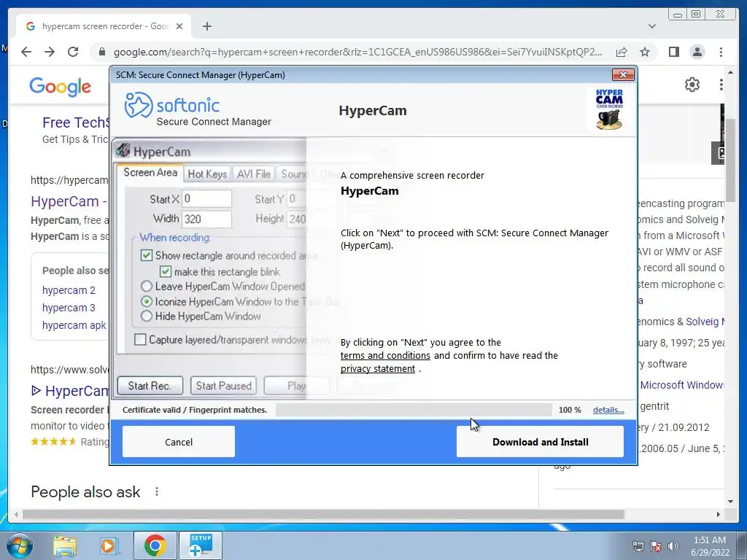Go back in Chrome browser

point(26,52)
